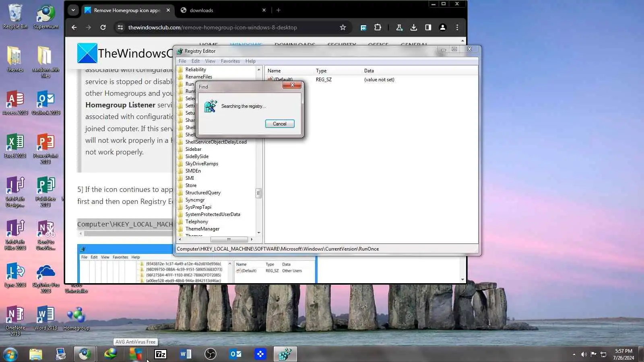The image size is (644, 362).
Task: Select the ThemeManager registry key
Action: (x=202, y=229)
